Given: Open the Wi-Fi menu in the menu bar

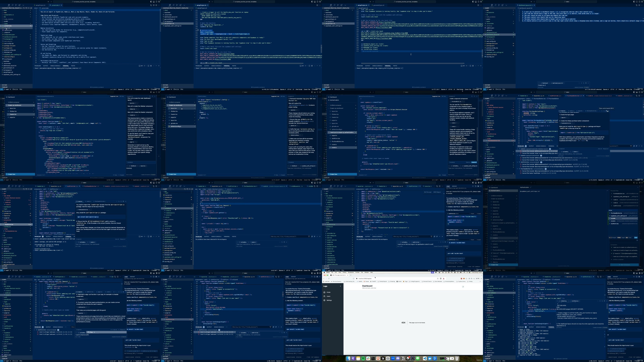Looking at the screenshot, I should click(464, 272).
